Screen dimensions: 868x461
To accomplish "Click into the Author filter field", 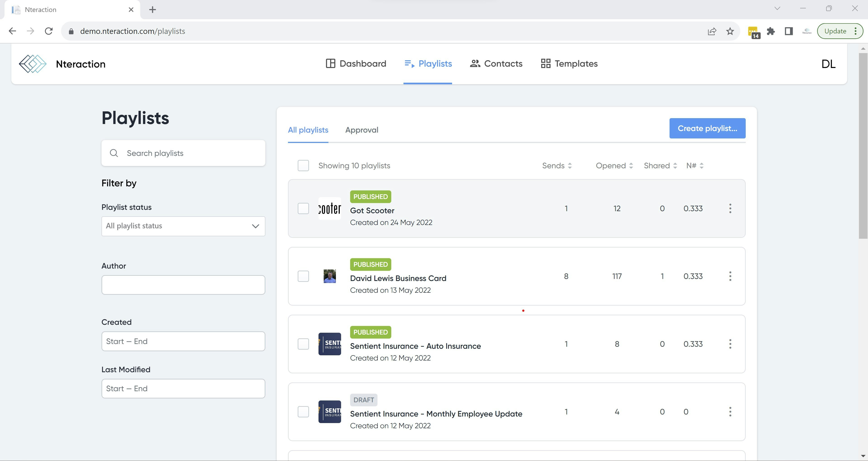I will (x=183, y=285).
